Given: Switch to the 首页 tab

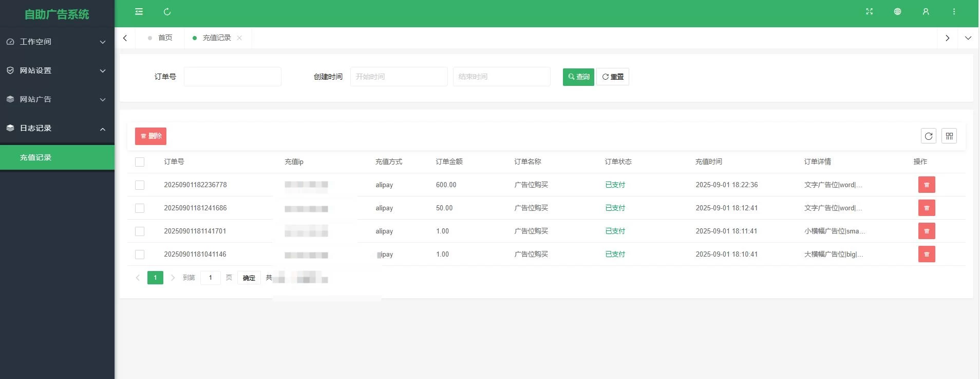Looking at the screenshot, I should tap(160, 38).
